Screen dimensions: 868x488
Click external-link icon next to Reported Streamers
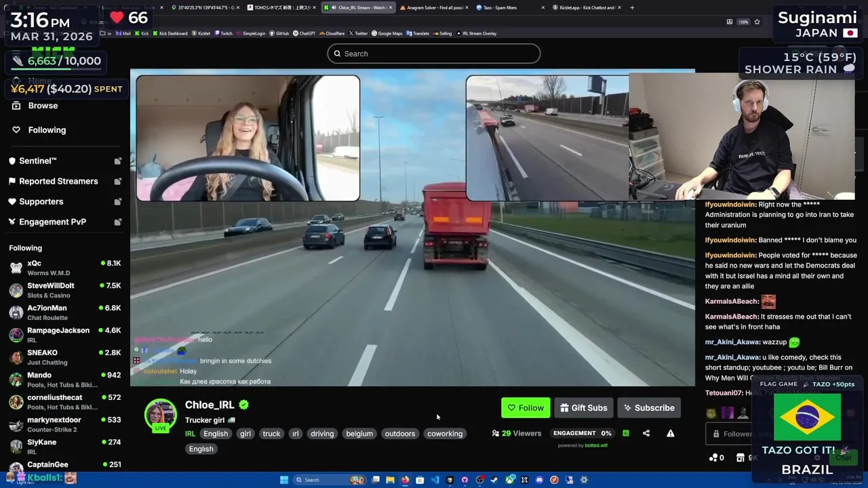coord(118,182)
